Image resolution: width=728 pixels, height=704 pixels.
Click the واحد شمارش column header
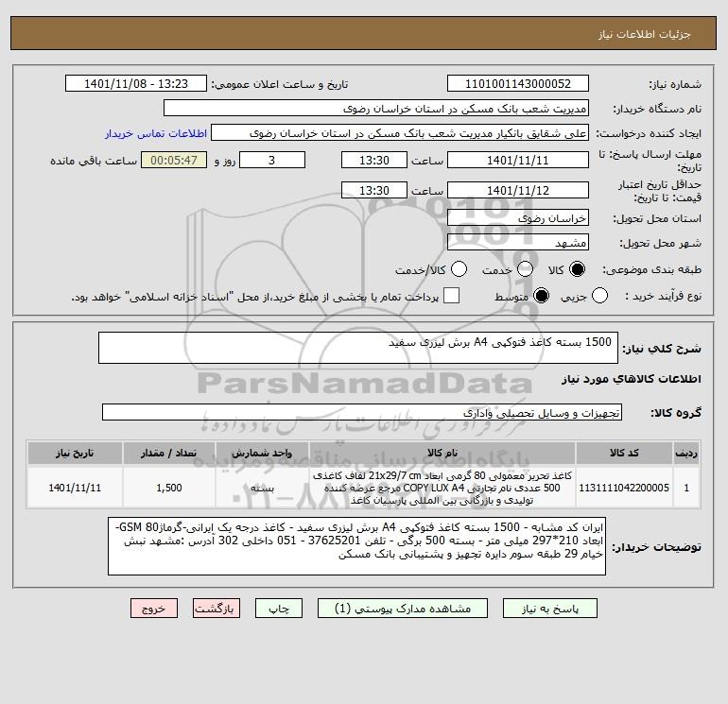tap(262, 453)
